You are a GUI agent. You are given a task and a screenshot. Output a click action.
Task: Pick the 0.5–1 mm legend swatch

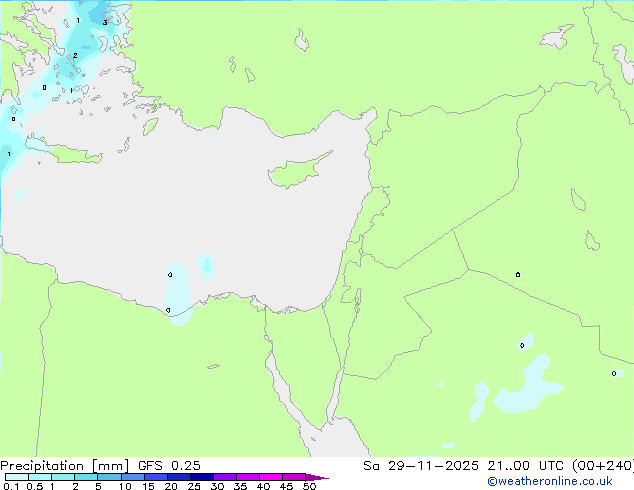pyautogui.click(x=40, y=477)
